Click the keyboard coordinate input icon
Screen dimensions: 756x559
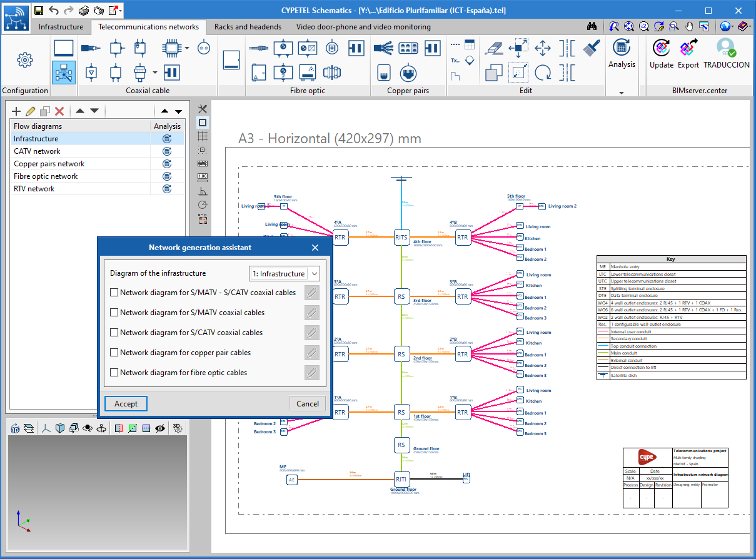203,164
